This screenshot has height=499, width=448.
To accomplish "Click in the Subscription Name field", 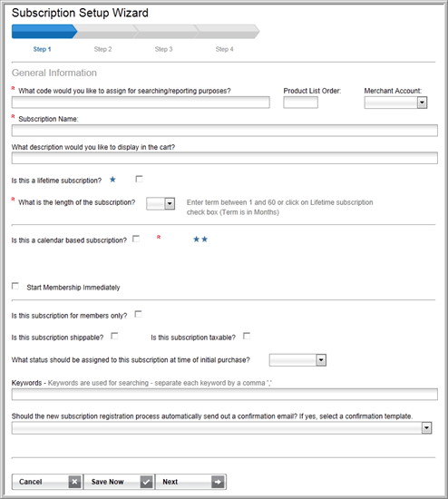I will click(225, 131).
